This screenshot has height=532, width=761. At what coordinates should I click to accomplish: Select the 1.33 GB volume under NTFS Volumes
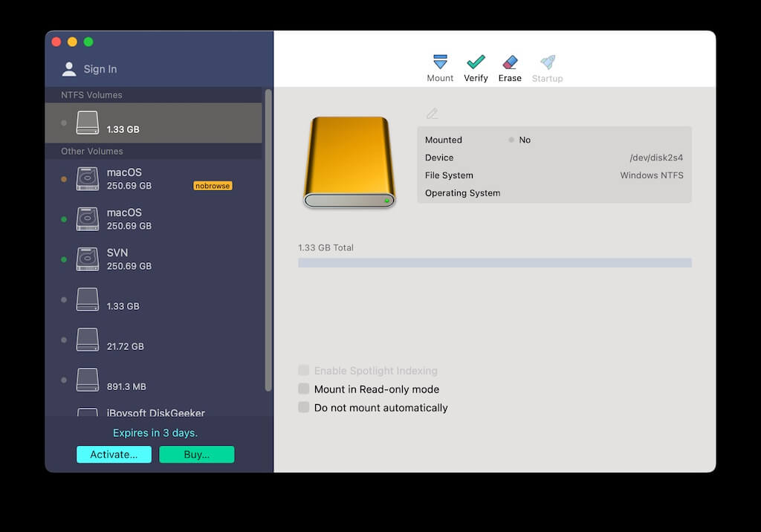coord(154,123)
